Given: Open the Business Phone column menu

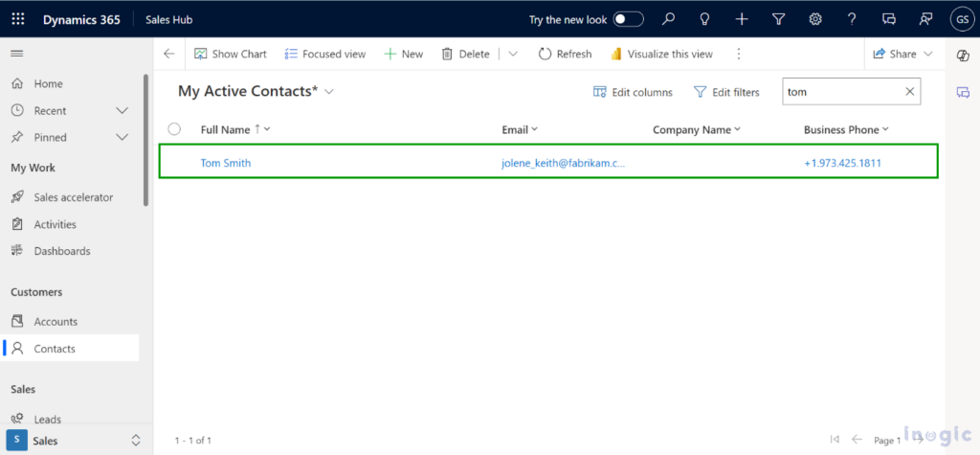Looking at the screenshot, I should (846, 129).
